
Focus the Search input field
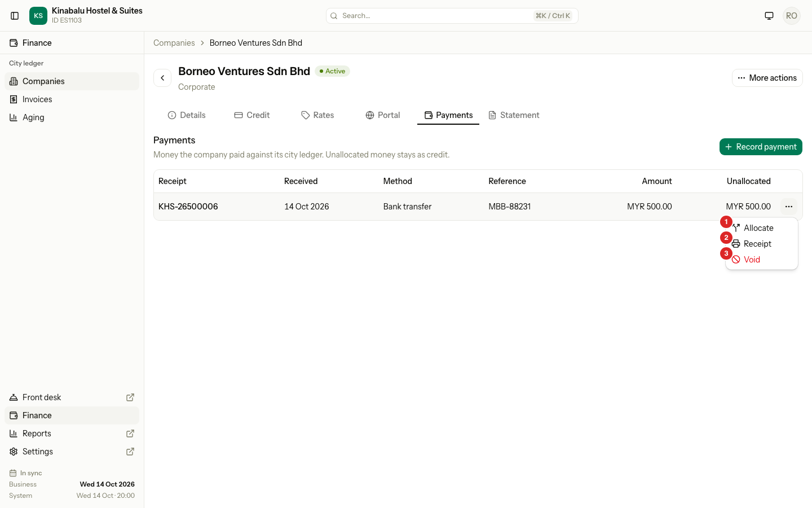tap(452, 16)
